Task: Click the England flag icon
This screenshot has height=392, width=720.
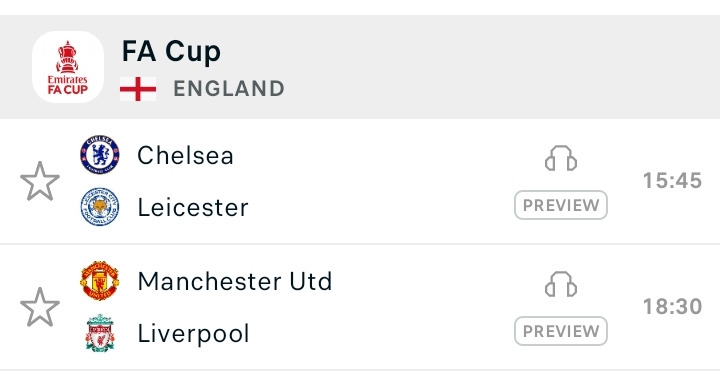Action: point(138,89)
